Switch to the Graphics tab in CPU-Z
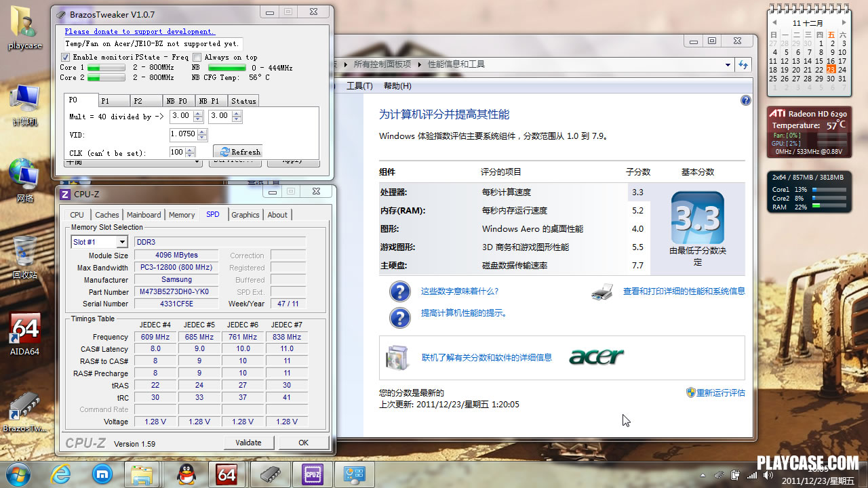The width and height of the screenshot is (868, 488). pos(245,215)
